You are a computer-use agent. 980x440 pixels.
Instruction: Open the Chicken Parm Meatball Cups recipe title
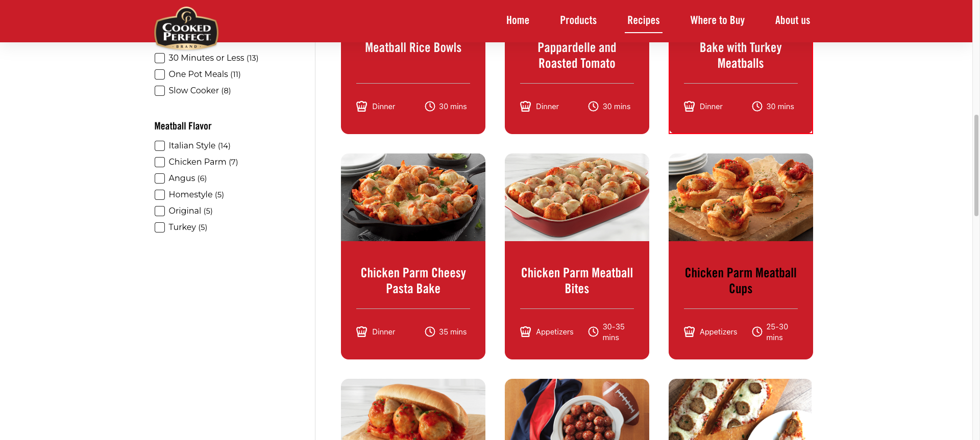pyautogui.click(x=741, y=280)
